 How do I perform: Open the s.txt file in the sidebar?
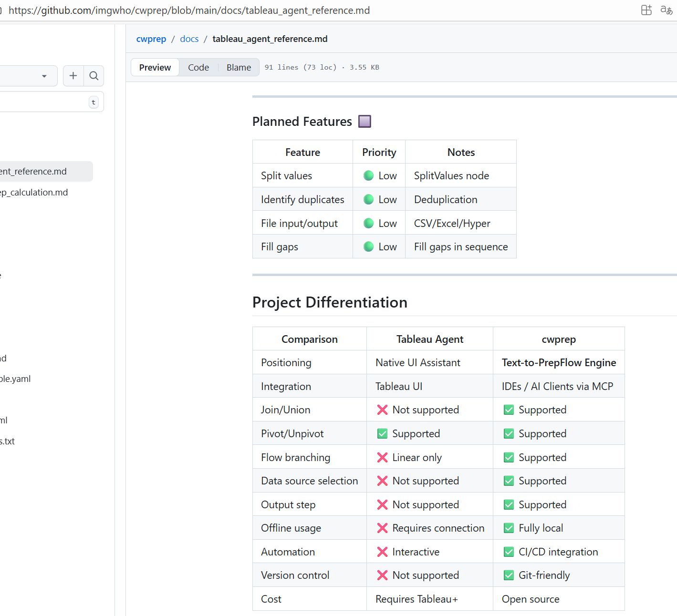(x=7, y=441)
